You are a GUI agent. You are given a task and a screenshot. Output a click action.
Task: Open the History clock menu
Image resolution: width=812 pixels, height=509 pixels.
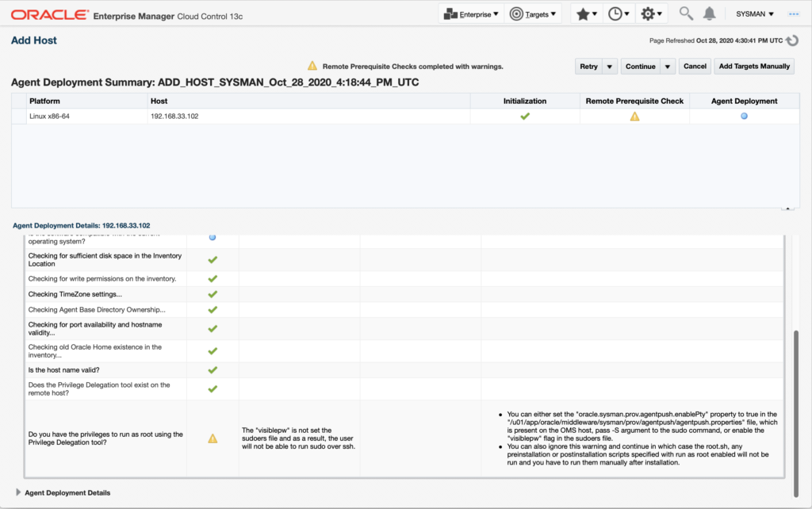coord(619,14)
